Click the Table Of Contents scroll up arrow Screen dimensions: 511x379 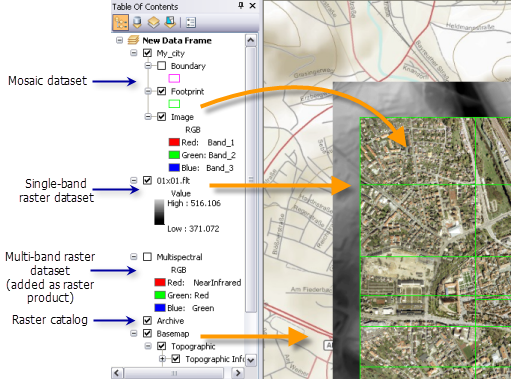click(x=251, y=40)
